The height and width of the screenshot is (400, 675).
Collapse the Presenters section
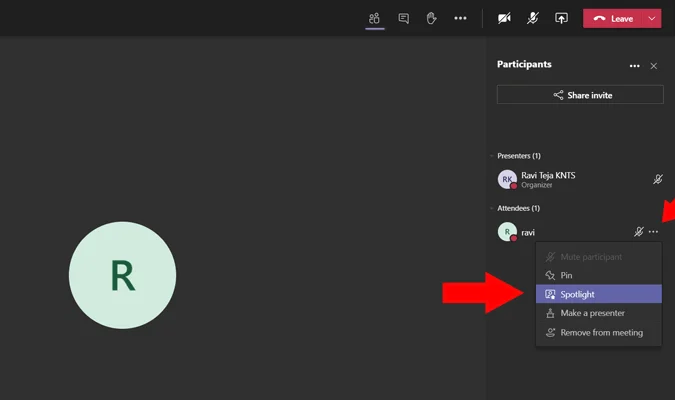[492, 156]
